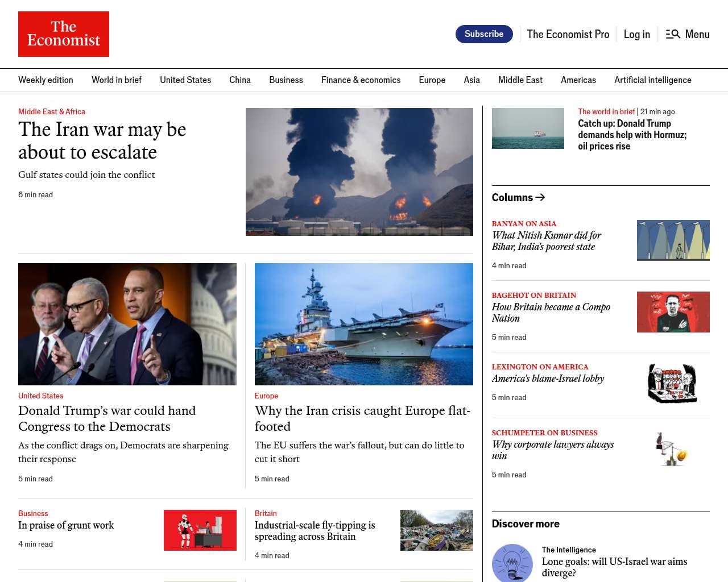
Task: Click the burning oil depot smoke photo
Action: pyautogui.click(x=359, y=172)
